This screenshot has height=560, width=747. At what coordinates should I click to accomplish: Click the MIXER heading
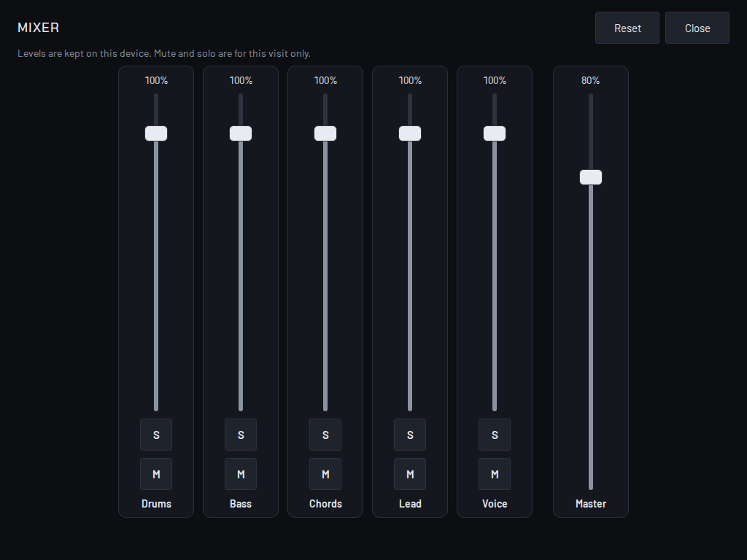click(x=38, y=28)
